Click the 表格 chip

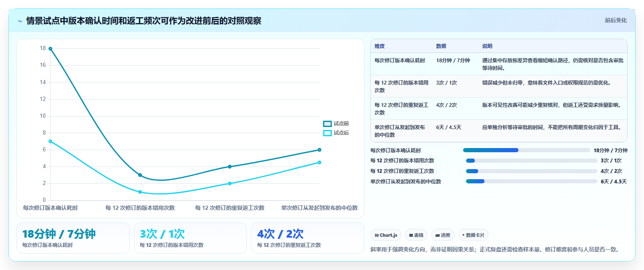416,235
